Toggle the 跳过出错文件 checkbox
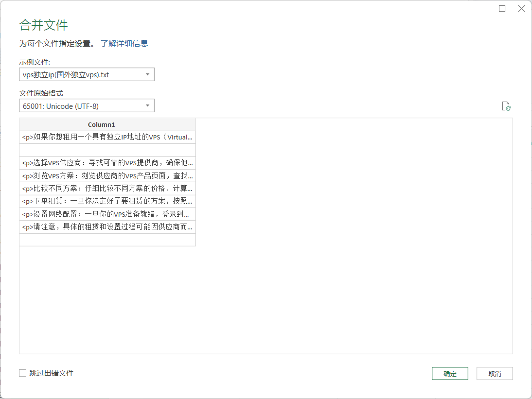 (x=23, y=373)
